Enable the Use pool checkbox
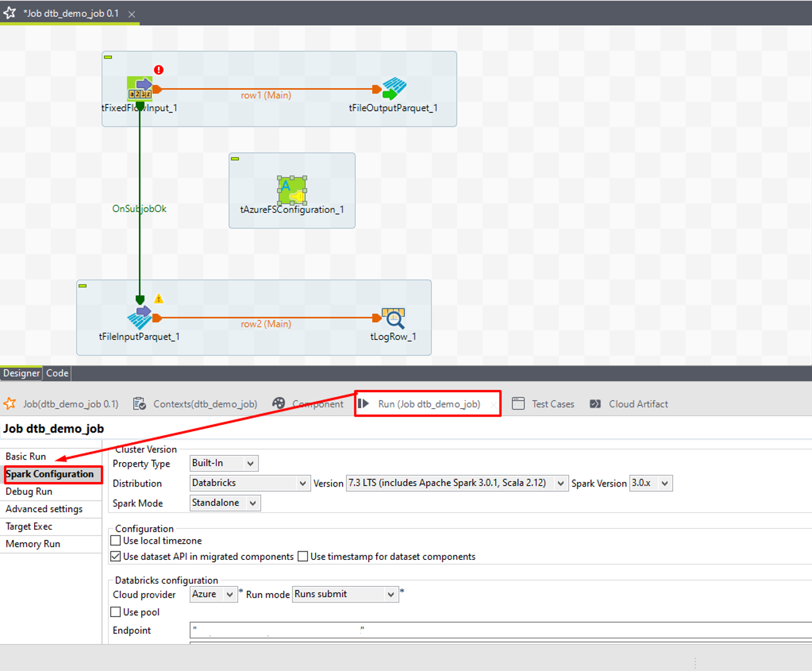The width and height of the screenshot is (812, 671). [116, 612]
